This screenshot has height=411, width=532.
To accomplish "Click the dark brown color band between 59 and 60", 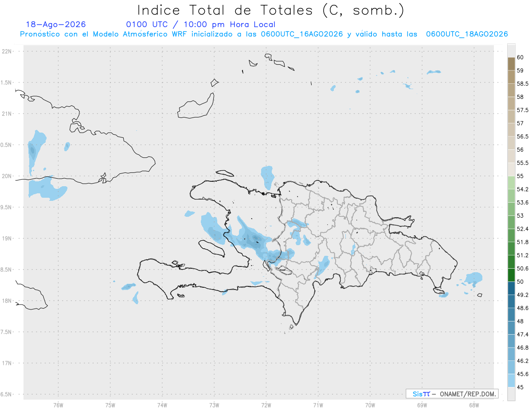I will coord(511,64).
